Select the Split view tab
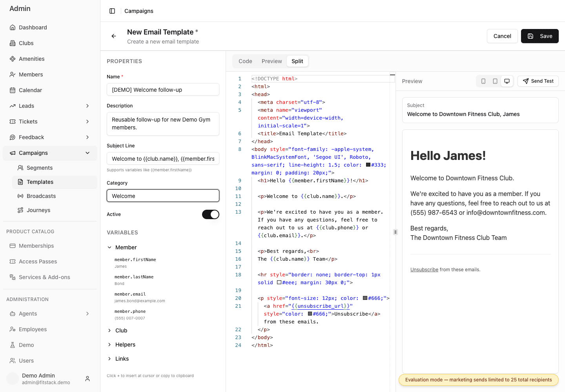 click(297, 61)
